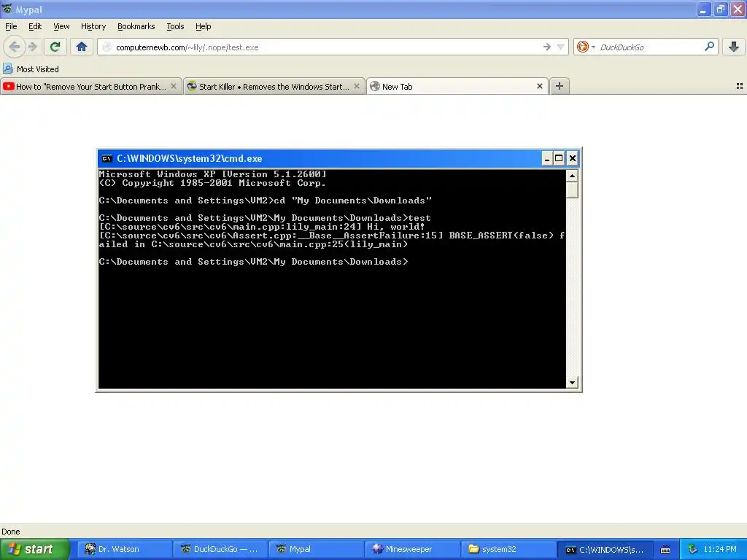This screenshot has height=560, width=747.
Task: Switch to Mypal taskbar item
Action: click(x=316, y=549)
